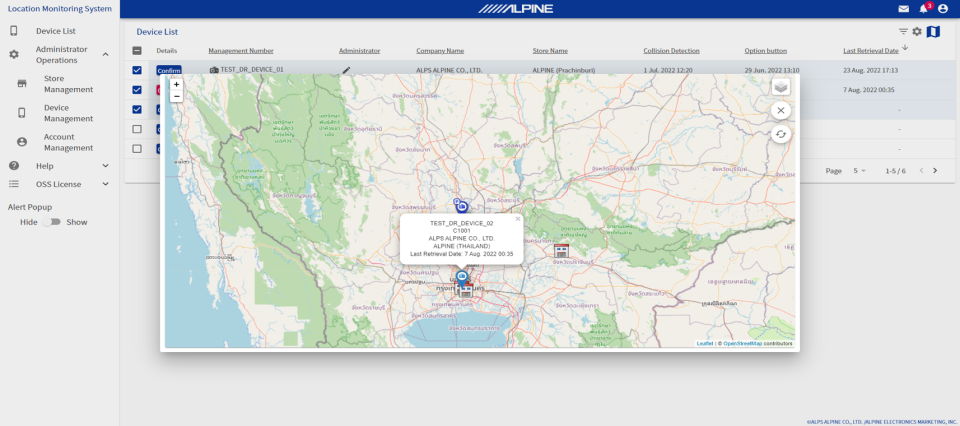Click the Account Management person icon

click(x=22, y=142)
